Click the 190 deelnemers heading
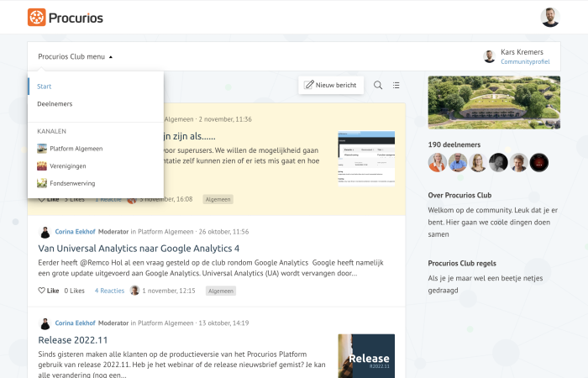 pos(454,144)
